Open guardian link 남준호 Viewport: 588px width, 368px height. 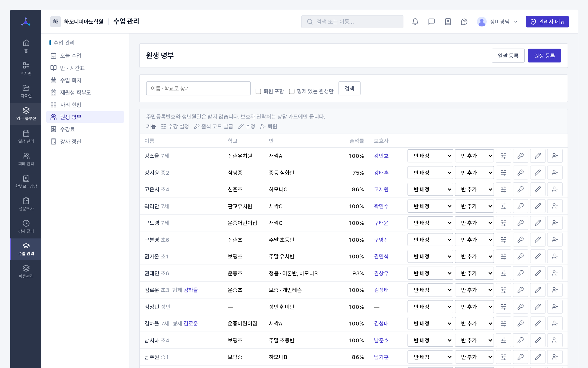(x=381, y=340)
